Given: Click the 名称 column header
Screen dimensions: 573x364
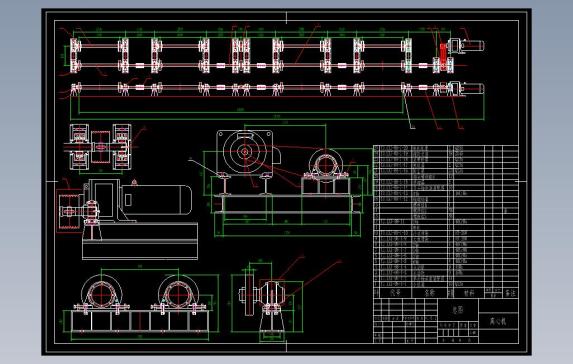Looking at the screenshot, I should (429, 293).
